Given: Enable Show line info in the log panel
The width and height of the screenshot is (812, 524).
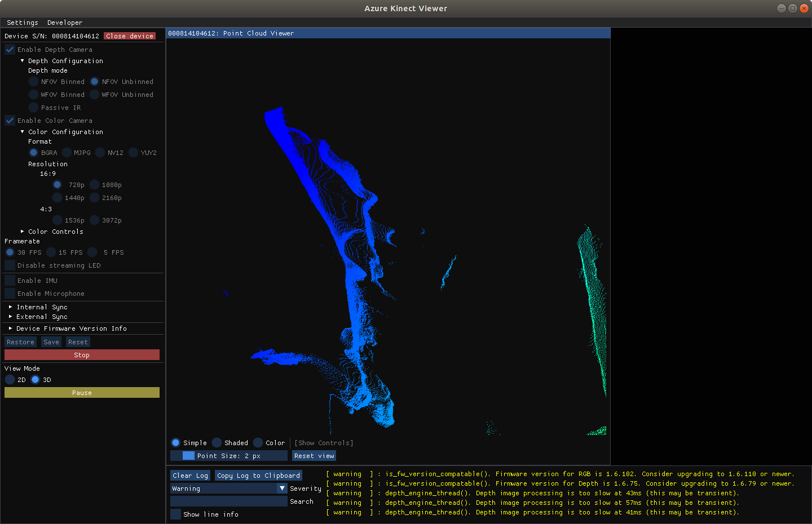Looking at the screenshot, I should click(x=175, y=514).
